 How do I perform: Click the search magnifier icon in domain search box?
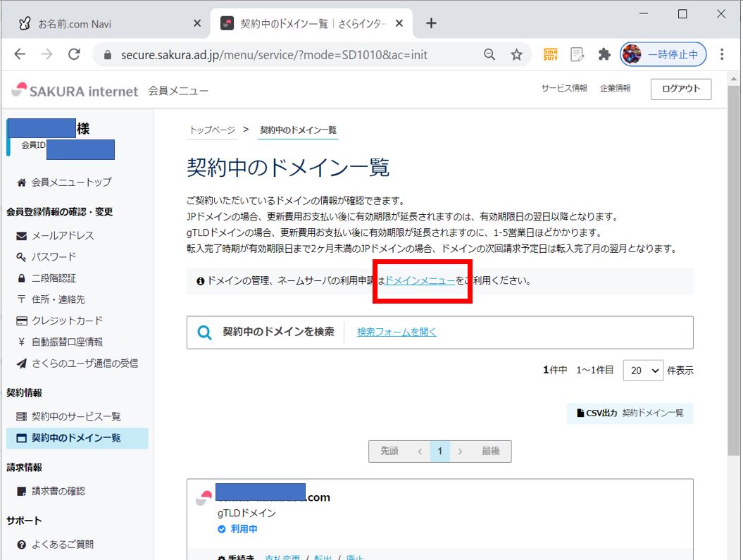pyautogui.click(x=204, y=332)
